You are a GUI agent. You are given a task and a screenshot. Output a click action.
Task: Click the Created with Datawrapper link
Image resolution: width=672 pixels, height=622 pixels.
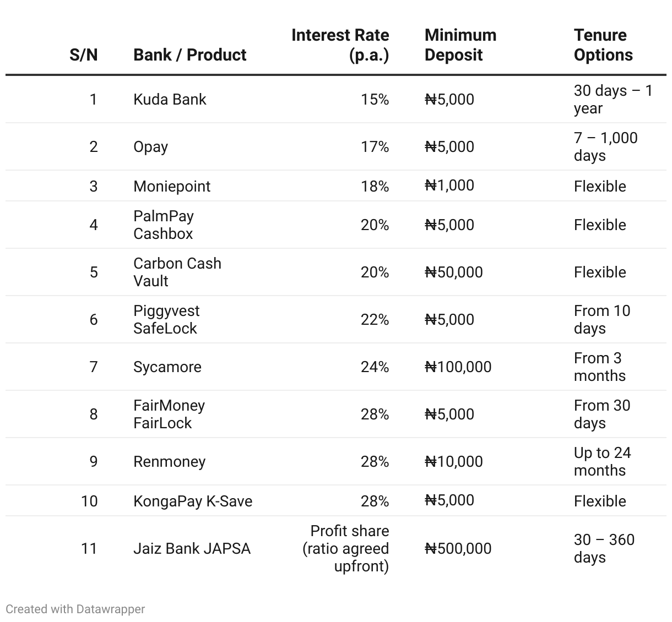pyautogui.click(x=75, y=609)
